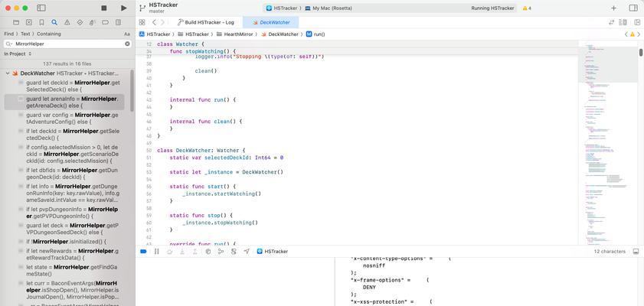Open environment overrides icon

234,252
